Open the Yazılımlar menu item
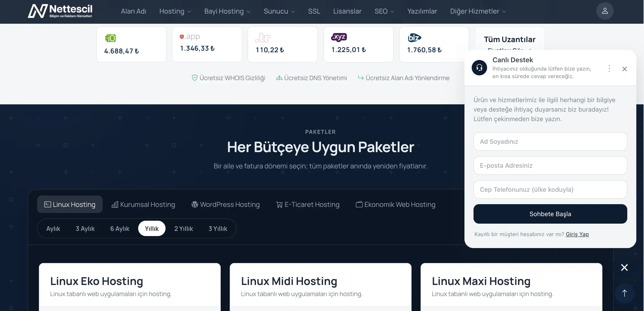The height and width of the screenshot is (311, 644). pos(422,11)
